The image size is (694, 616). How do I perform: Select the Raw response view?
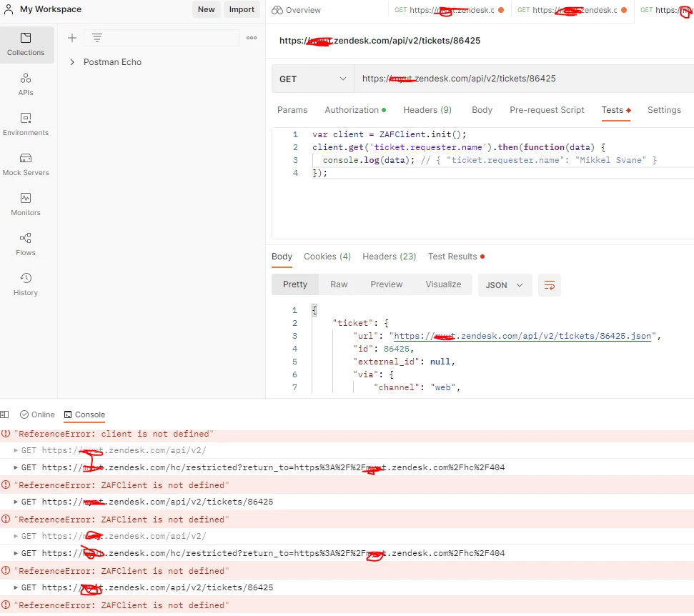pos(339,284)
